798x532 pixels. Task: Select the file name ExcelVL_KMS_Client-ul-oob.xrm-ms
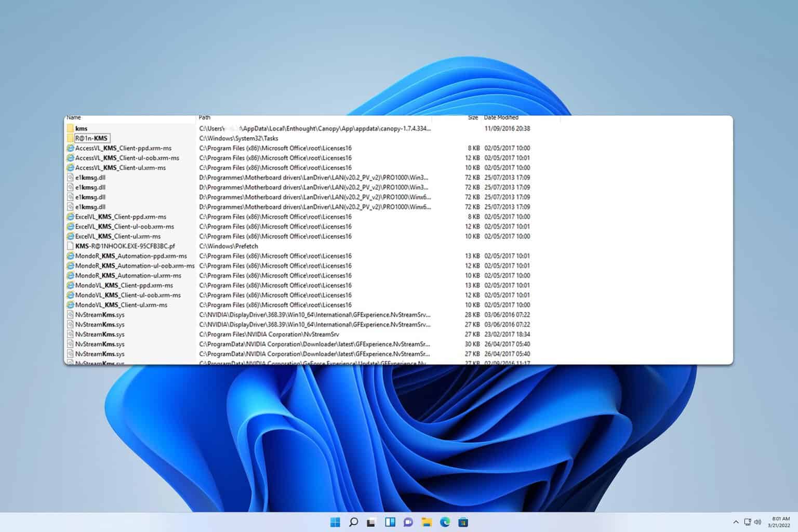pyautogui.click(x=125, y=227)
